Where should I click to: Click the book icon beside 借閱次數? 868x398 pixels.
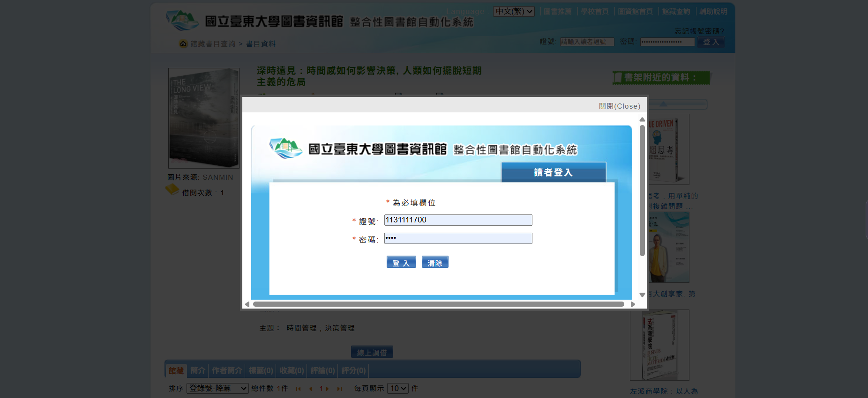click(x=172, y=190)
